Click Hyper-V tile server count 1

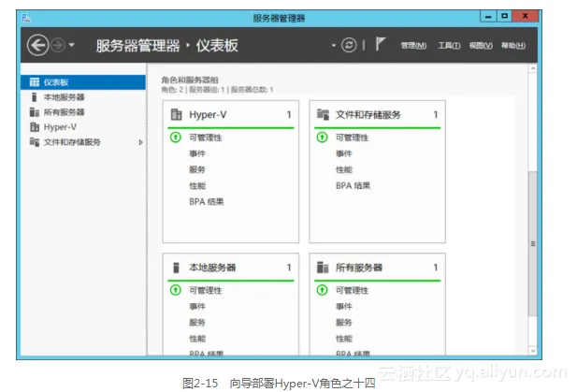289,114
